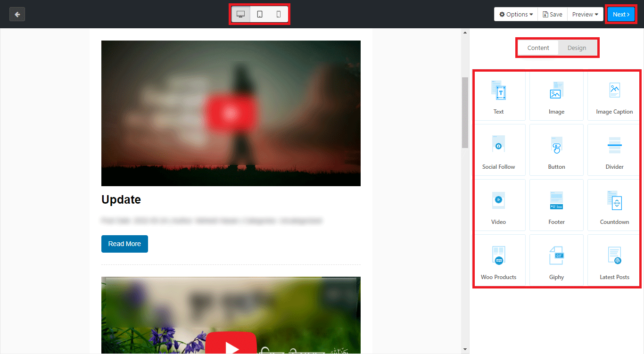The width and height of the screenshot is (644, 354).
Task: Select the Social Follow block
Action: [x=499, y=150]
